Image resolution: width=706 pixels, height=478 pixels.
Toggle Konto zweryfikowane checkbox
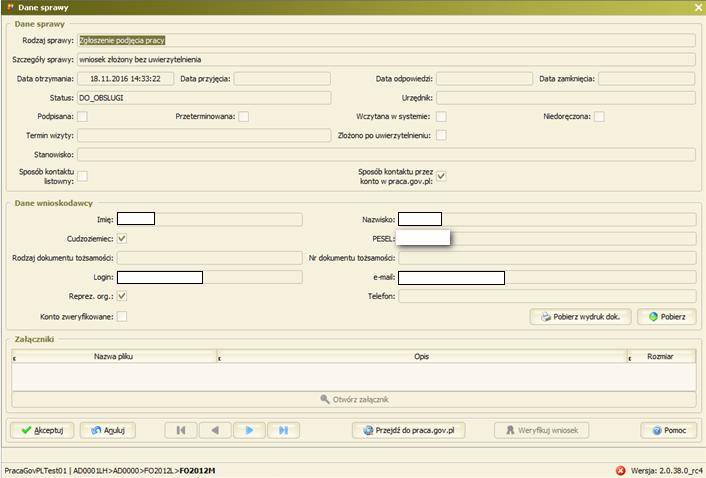click(x=122, y=317)
